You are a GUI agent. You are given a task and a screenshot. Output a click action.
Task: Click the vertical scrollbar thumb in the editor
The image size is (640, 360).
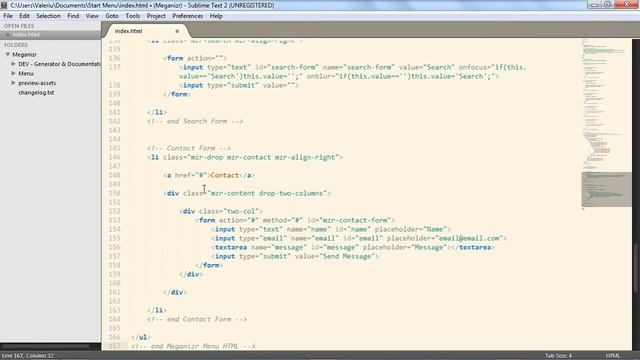tap(635, 268)
